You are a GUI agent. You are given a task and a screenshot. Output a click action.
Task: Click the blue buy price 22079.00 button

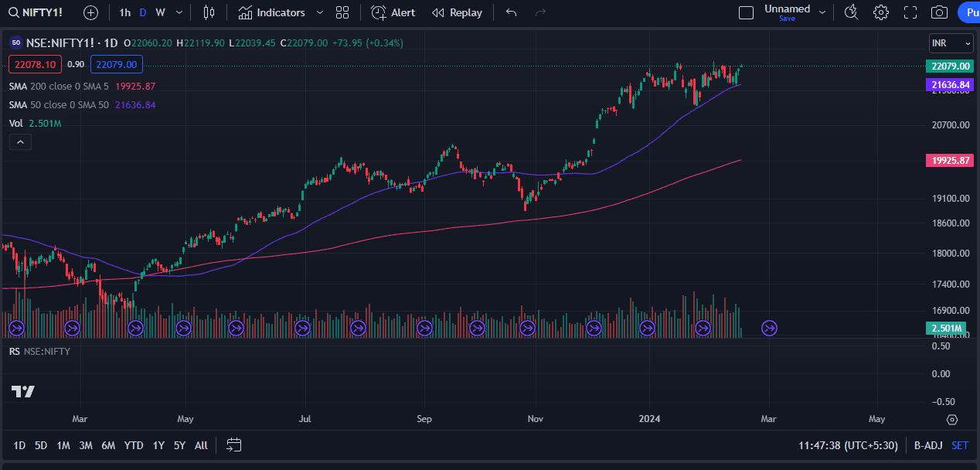(117, 65)
